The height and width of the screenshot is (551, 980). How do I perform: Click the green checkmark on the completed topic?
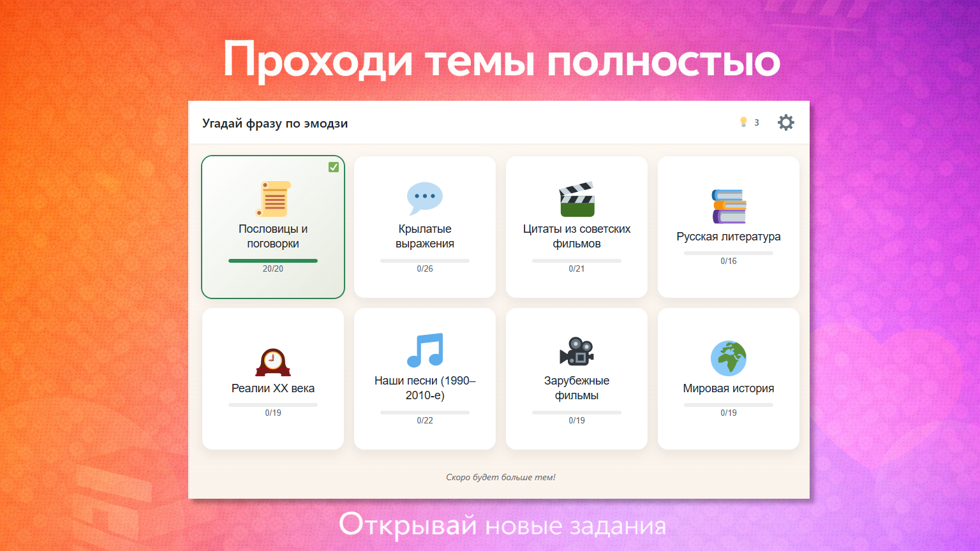333,167
